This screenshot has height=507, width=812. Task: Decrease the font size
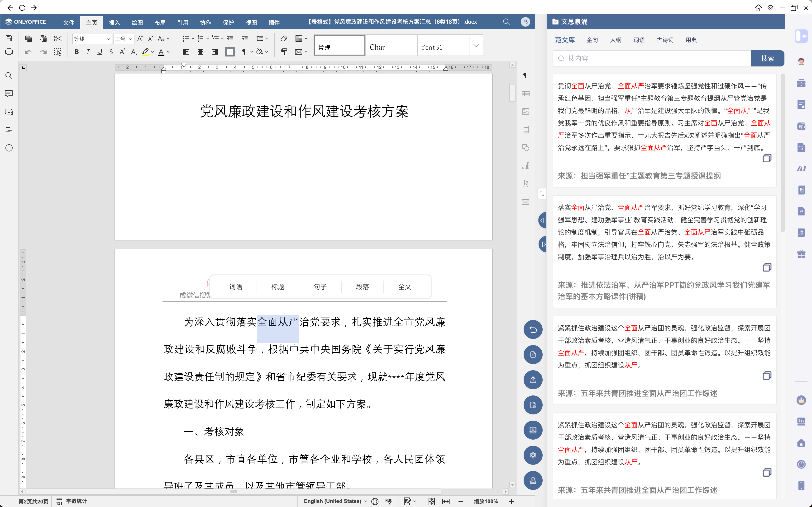tap(151, 38)
